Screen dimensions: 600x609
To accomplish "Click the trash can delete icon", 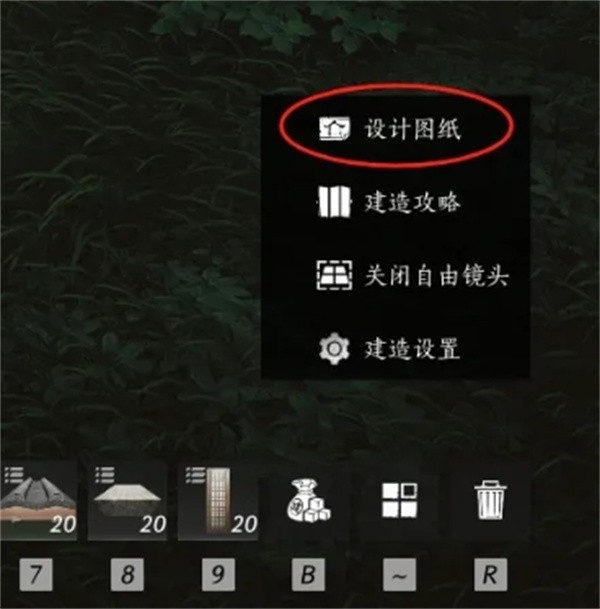I will click(490, 500).
